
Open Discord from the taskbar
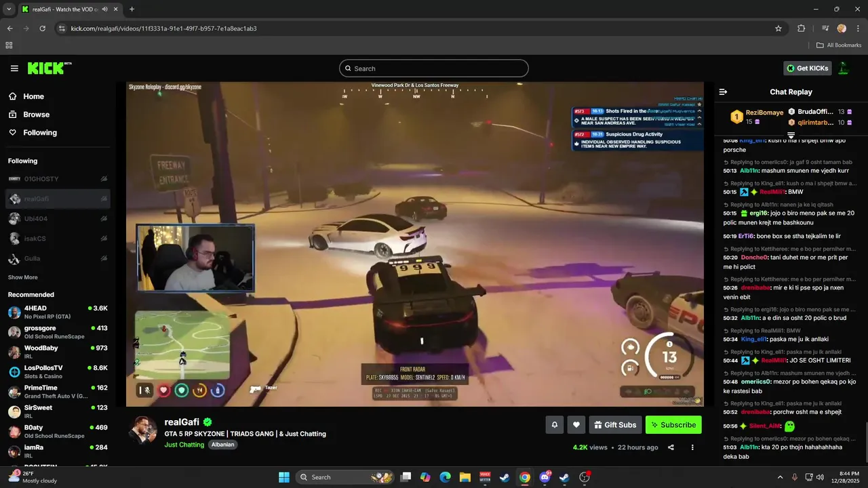(x=545, y=477)
